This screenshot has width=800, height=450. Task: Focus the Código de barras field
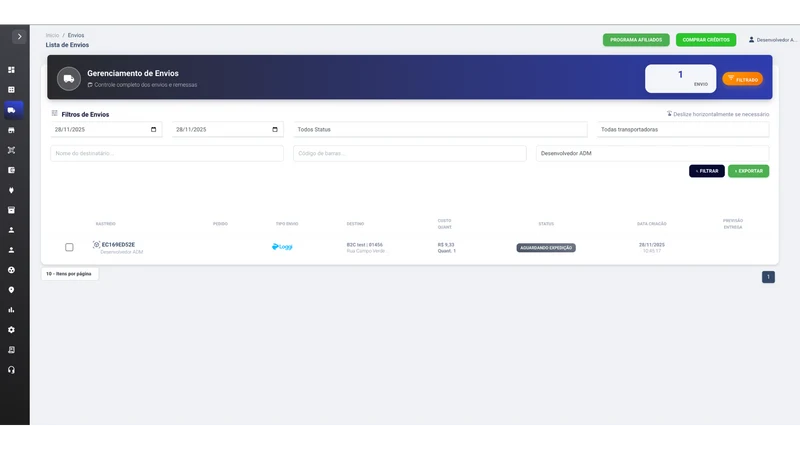click(x=410, y=154)
